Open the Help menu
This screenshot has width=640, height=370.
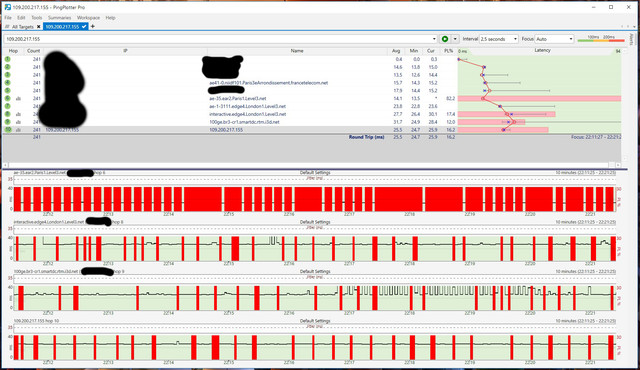pos(110,18)
